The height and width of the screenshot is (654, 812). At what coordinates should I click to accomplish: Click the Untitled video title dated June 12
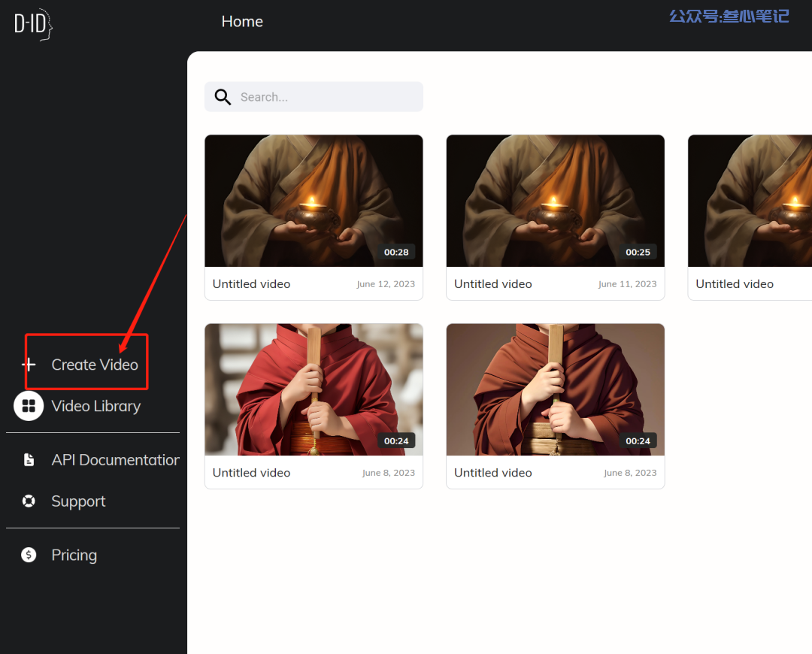pos(252,283)
